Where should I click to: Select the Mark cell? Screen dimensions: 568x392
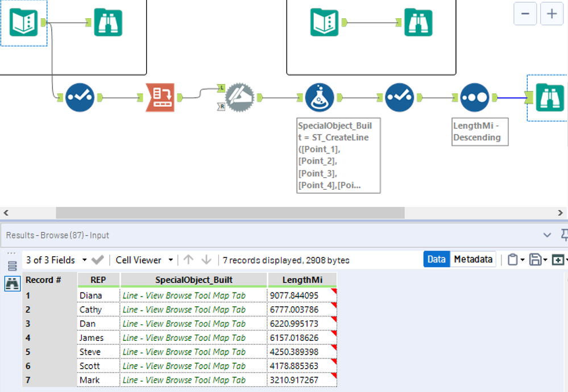coord(98,380)
